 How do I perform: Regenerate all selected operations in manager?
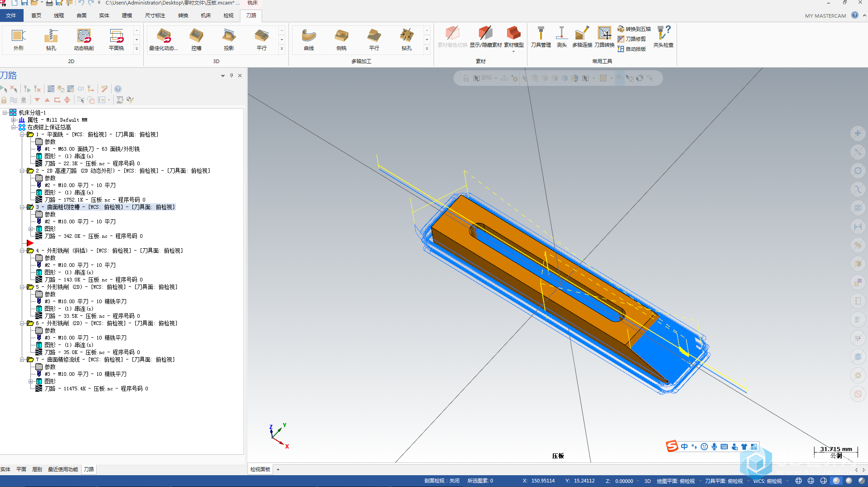(27, 89)
